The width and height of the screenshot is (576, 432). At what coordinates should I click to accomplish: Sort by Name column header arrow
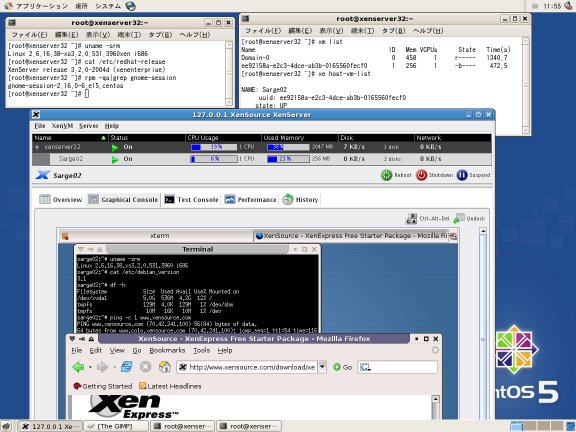coord(104,138)
